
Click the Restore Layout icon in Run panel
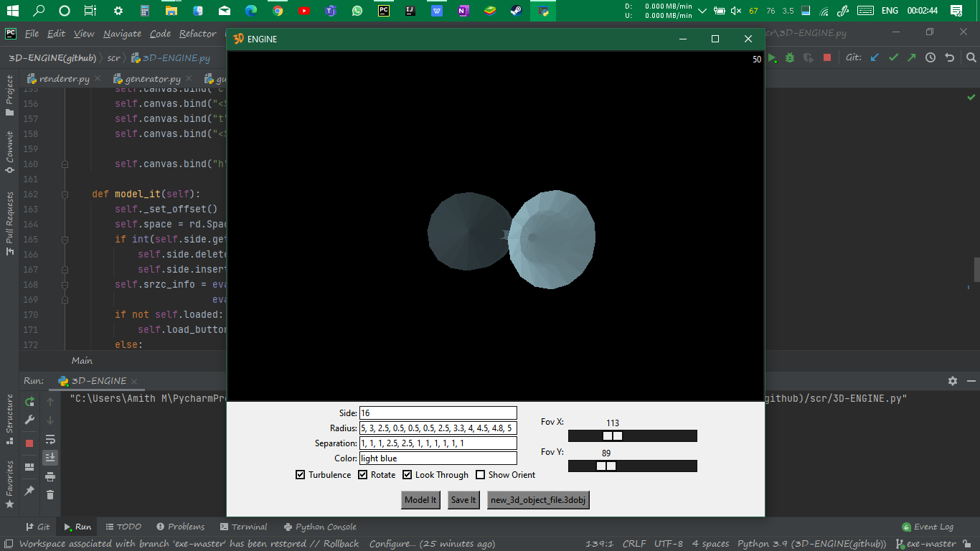[29, 467]
